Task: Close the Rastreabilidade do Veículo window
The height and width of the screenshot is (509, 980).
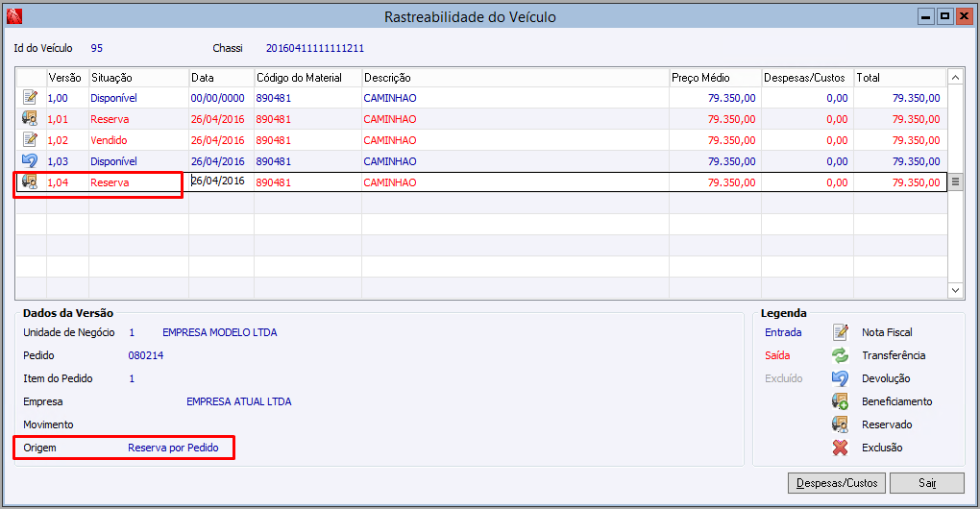Action: click(x=964, y=16)
